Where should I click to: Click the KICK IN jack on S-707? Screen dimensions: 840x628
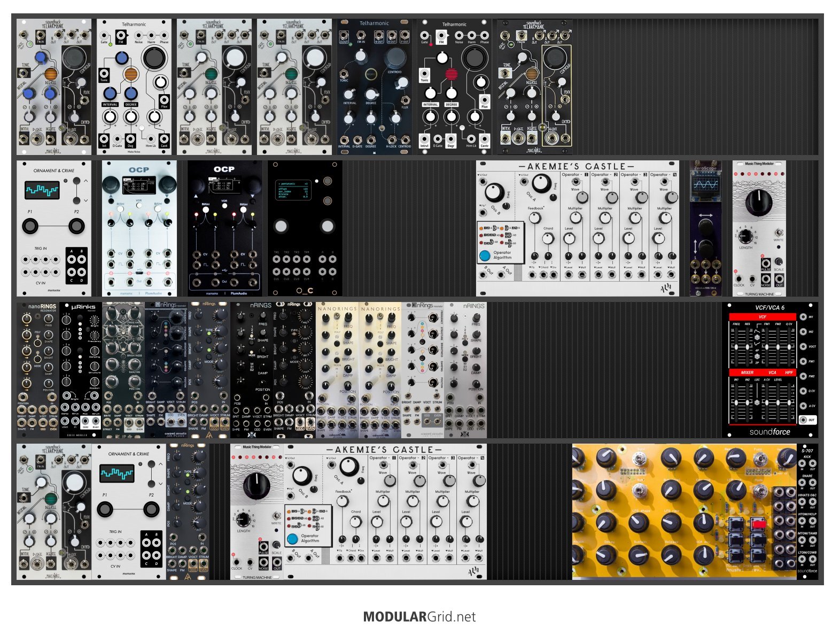pos(802,463)
